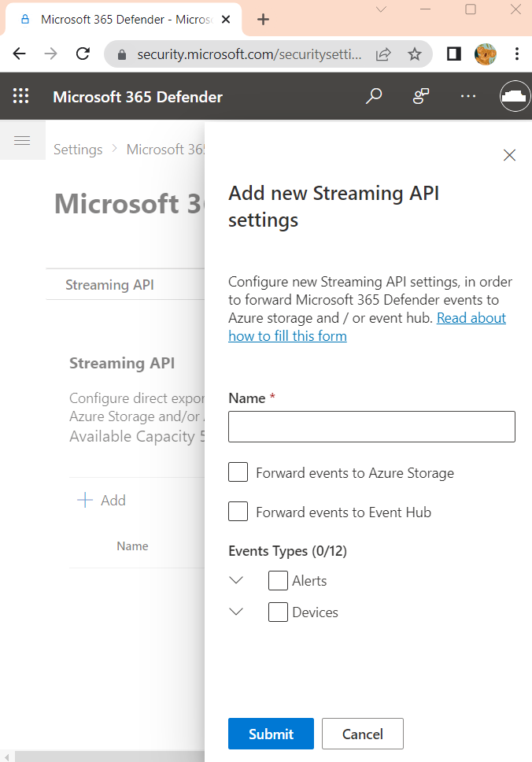Image resolution: width=532 pixels, height=762 pixels.
Task: Close the Microsoft 365 Defender browser tab
Action: coord(226,20)
